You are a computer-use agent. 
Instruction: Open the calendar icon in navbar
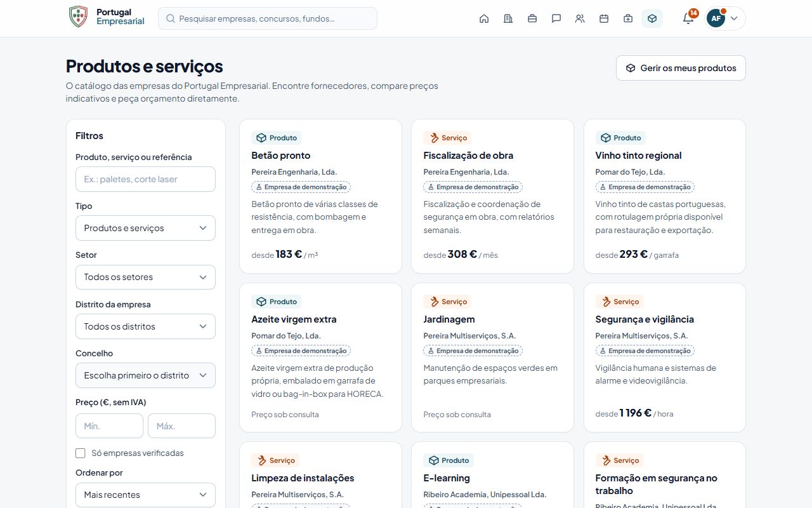604,18
